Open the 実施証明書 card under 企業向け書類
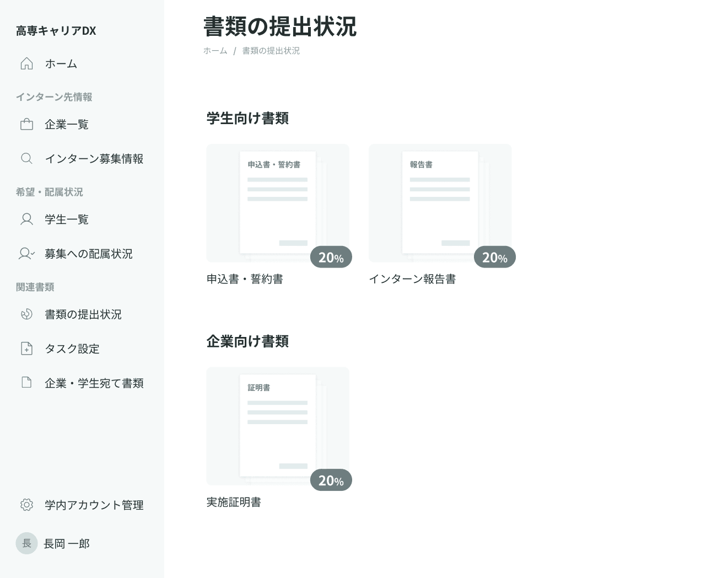Image resolution: width=728 pixels, height=578 pixels. tap(278, 426)
